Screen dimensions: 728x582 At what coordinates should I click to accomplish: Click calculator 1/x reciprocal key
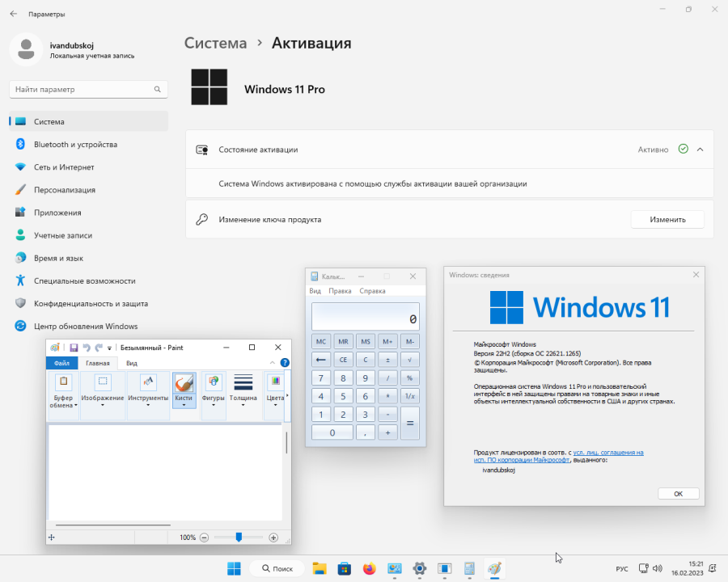(410, 396)
